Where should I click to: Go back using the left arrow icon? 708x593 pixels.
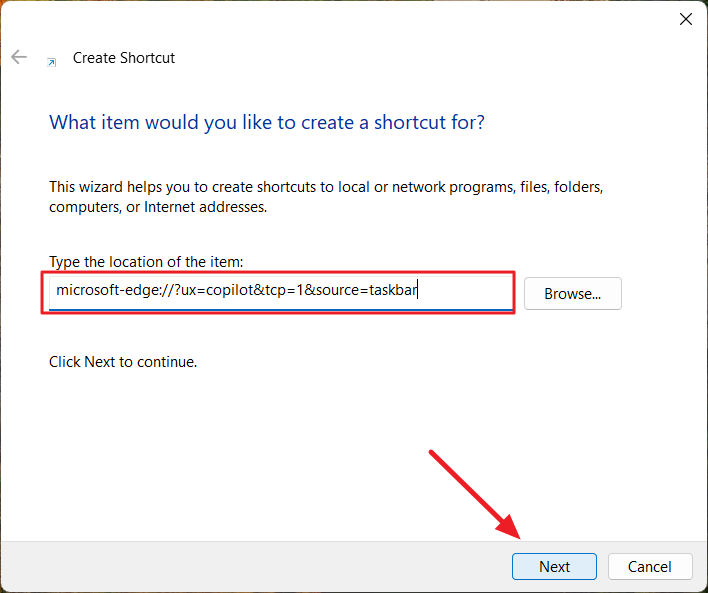[x=19, y=57]
